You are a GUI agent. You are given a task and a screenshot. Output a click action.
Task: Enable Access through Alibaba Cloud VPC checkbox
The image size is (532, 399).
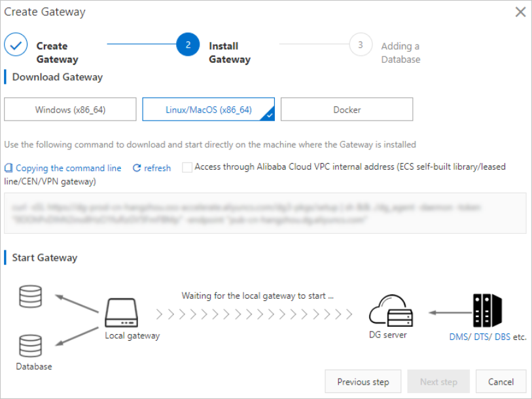[187, 168]
